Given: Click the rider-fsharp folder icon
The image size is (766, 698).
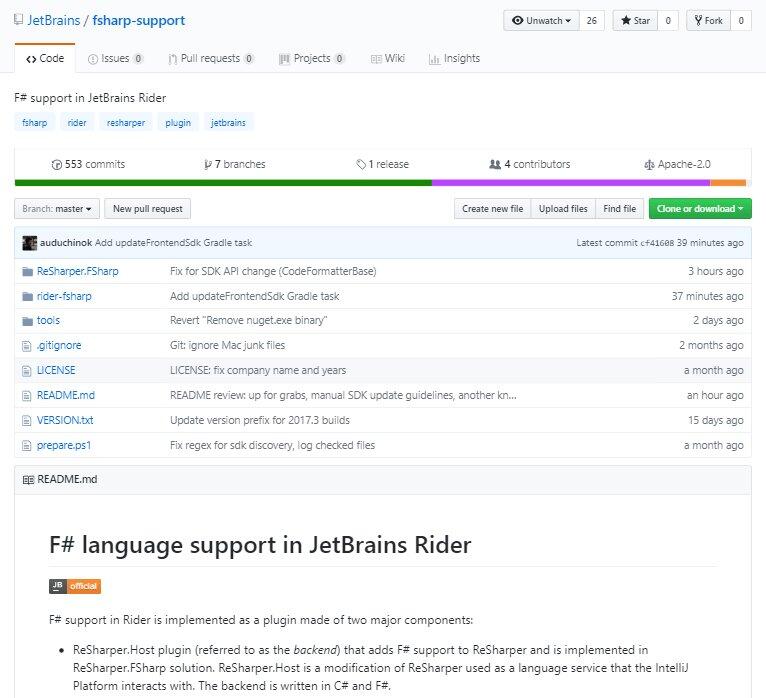Looking at the screenshot, I should coord(28,296).
